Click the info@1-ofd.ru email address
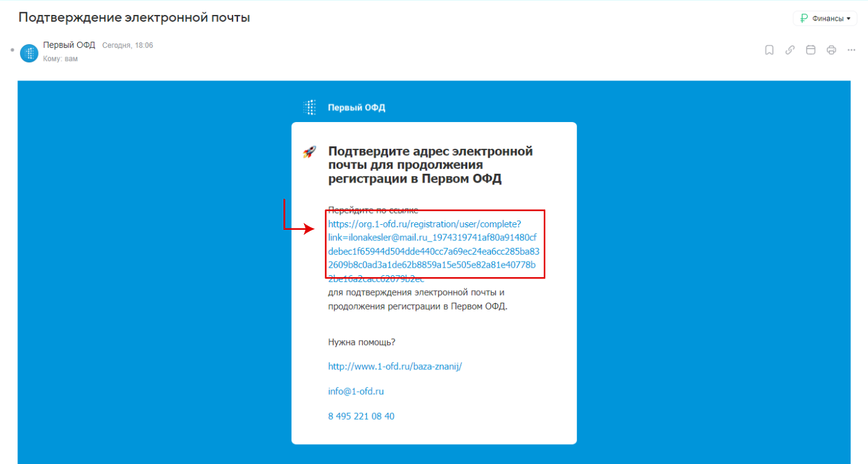868x464 pixels. 356,391
